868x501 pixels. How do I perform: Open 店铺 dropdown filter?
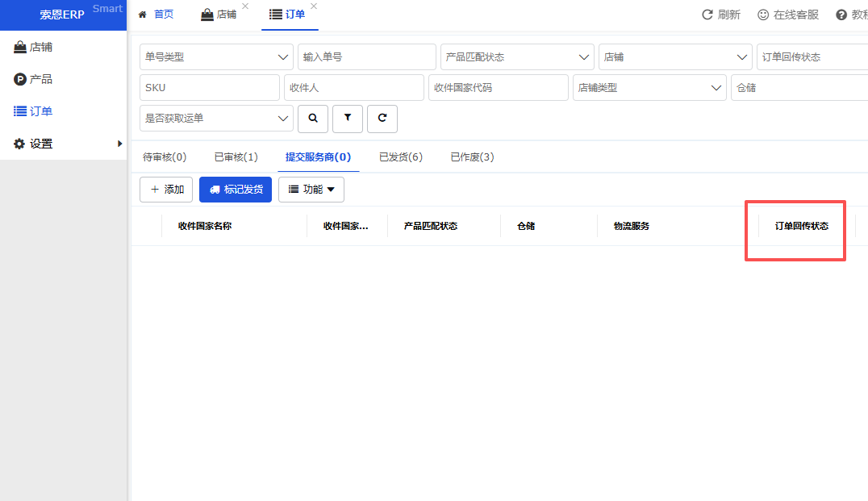675,57
